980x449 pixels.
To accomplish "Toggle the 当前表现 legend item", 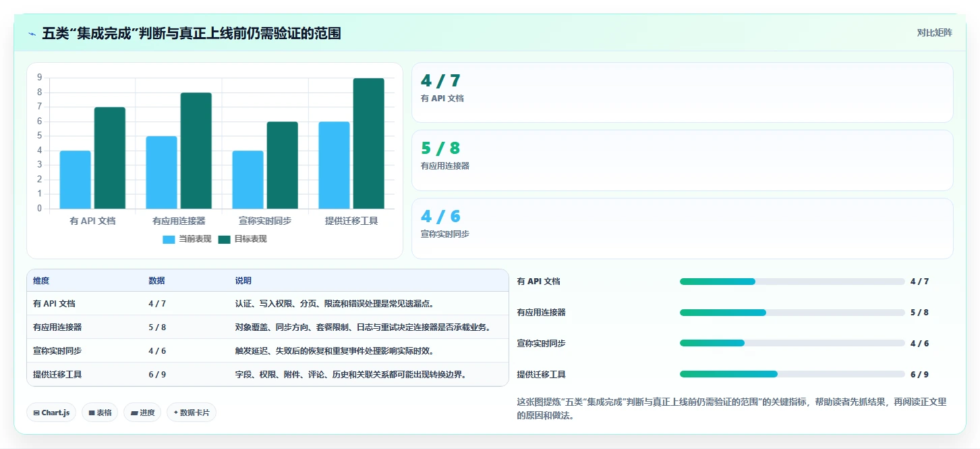I will [x=187, y=239].
